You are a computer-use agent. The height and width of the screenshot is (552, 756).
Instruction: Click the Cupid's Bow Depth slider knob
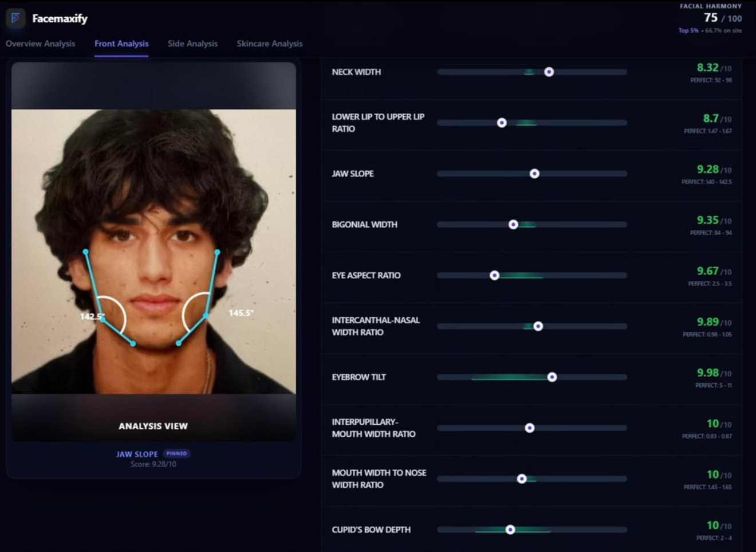(510, 530)
